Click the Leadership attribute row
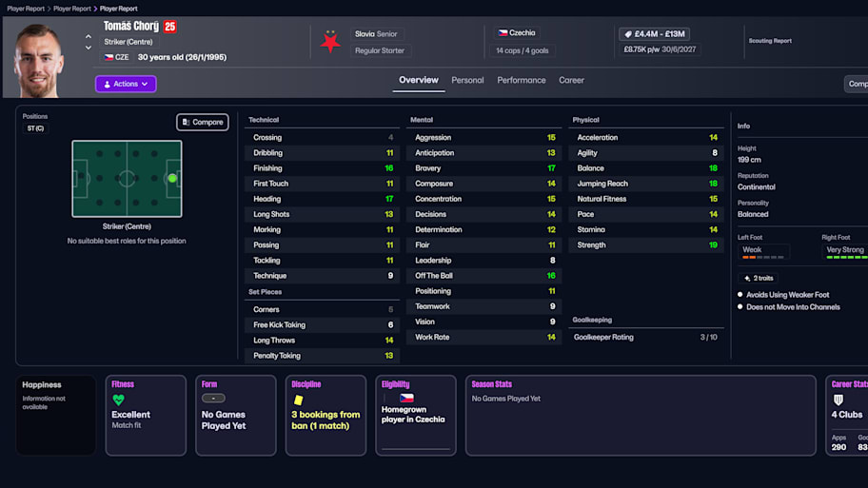868x488 pixels. click(484, 261)
